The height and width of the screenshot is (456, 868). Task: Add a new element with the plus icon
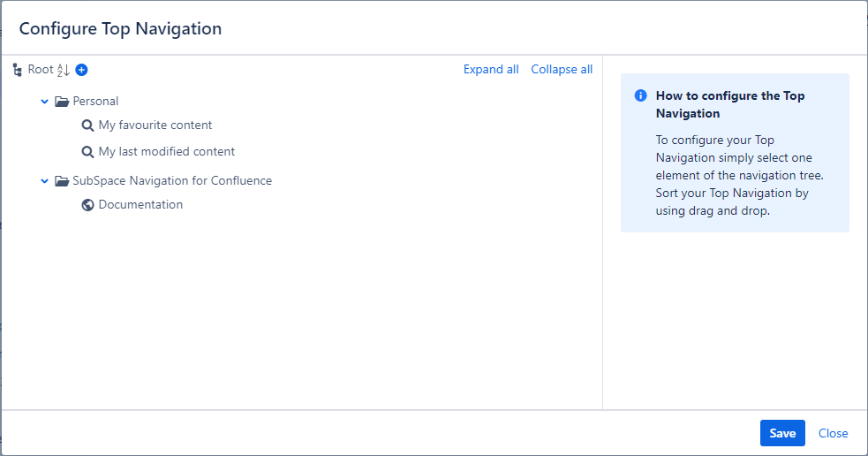pyautogui.click(x=81, y=70)
